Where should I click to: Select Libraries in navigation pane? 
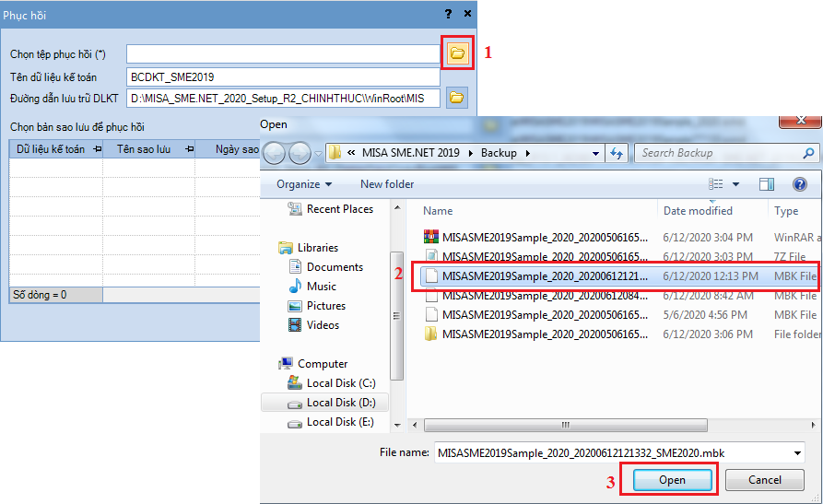pyautogui.click(x=318, y=248)
